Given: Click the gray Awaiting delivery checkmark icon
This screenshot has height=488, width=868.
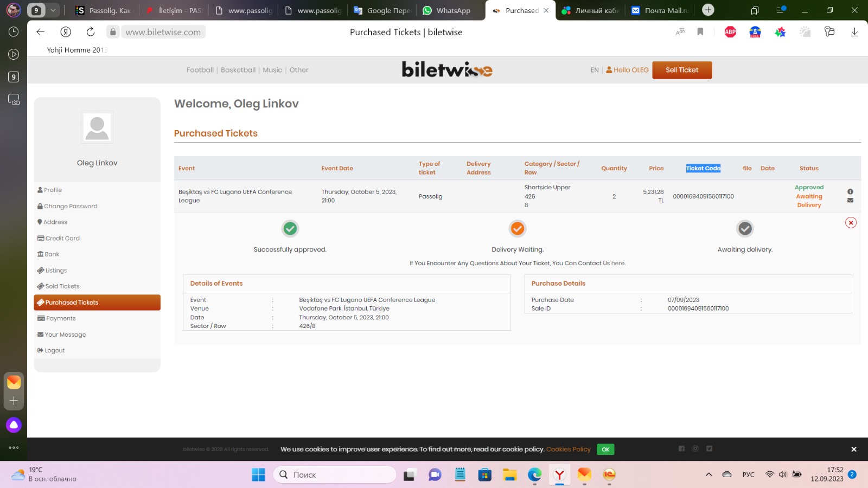Looking at the screenshot, I should 745,229.
